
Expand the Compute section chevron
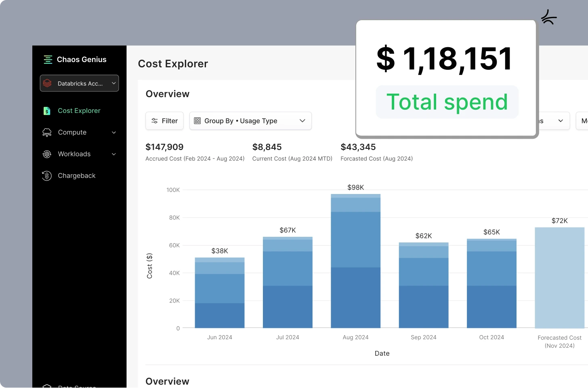pyautogui.click(x=114, y=132)
